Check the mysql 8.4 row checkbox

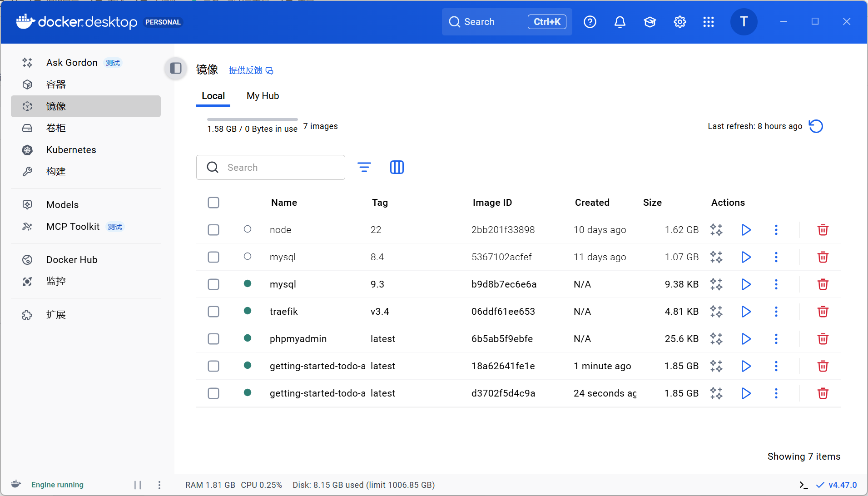point(213,257)
